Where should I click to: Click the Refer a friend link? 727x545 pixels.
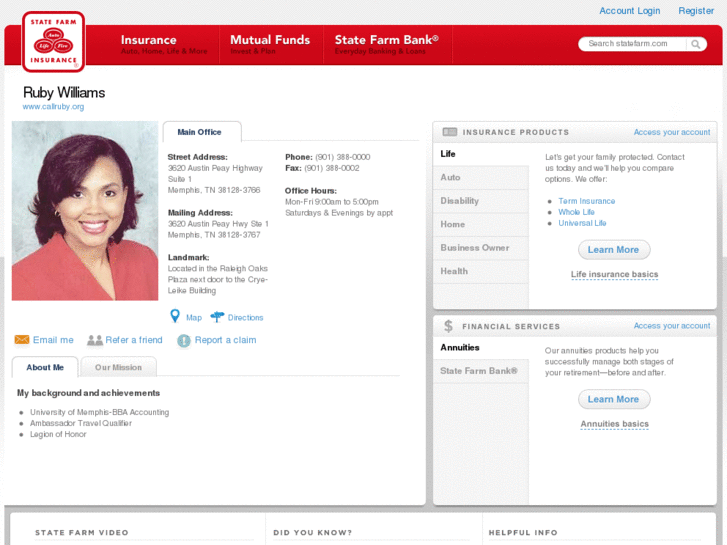click(x=134, y=340)
